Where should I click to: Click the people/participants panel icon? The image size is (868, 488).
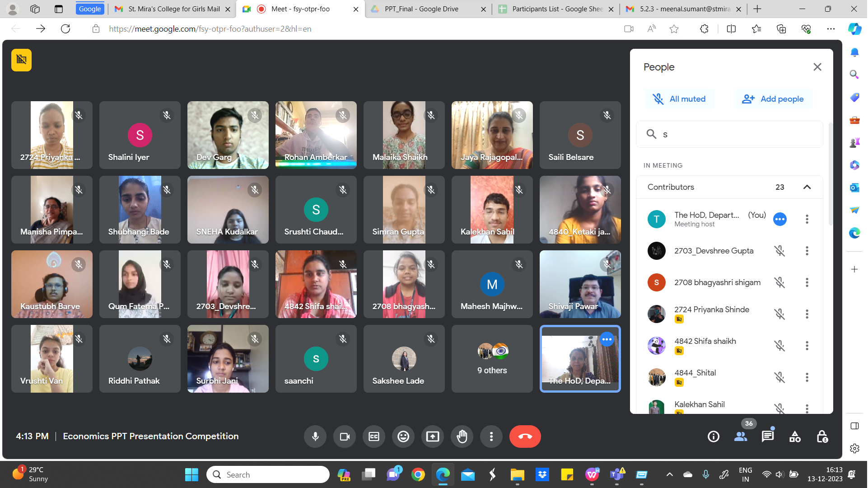[x=741, y=436]
